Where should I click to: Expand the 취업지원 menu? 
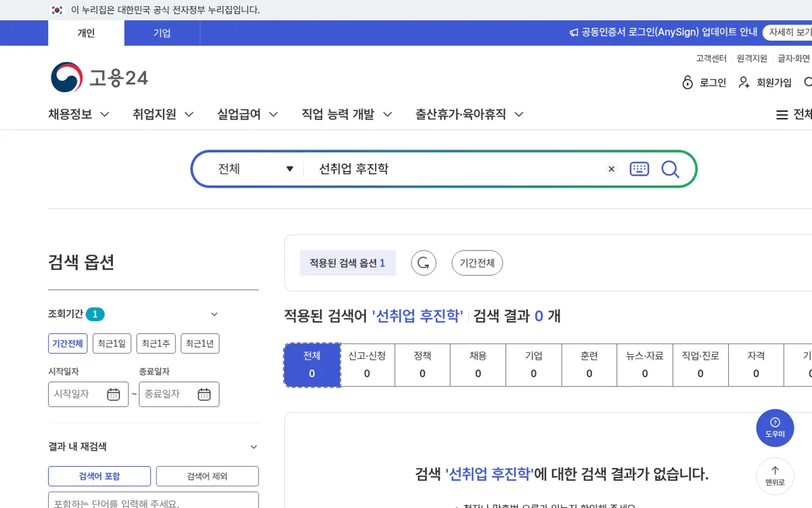click(164, 114)
